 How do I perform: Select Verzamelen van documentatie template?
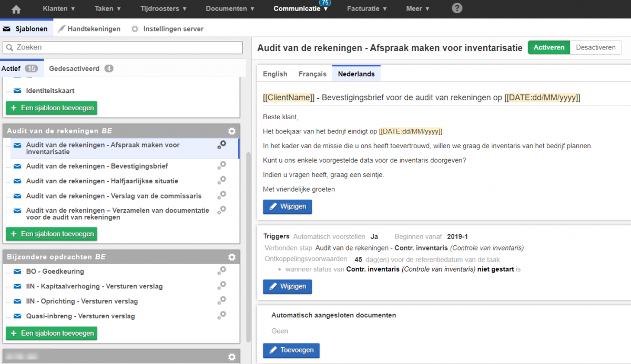point(118,214)
